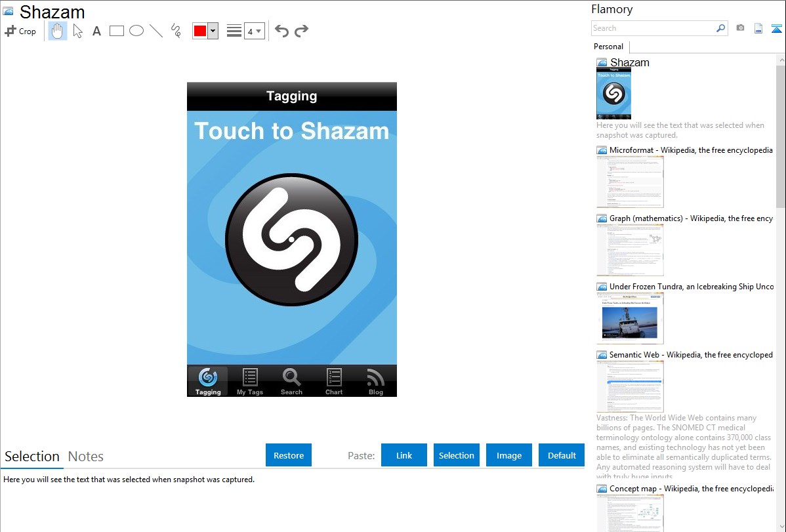786x532 pixels.
Task: Click the Flamory Search input field
Action: coord(653,28)
